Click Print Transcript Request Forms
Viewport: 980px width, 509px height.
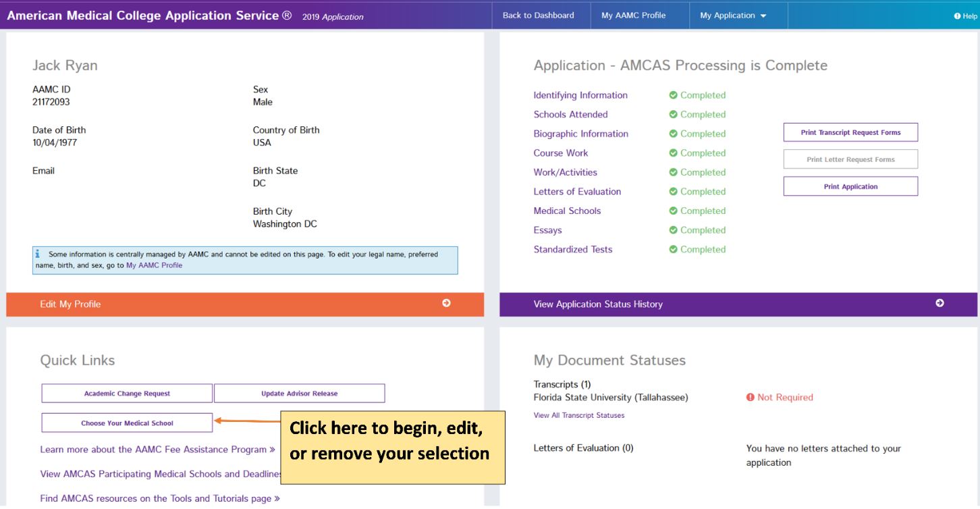click(850, 132)
